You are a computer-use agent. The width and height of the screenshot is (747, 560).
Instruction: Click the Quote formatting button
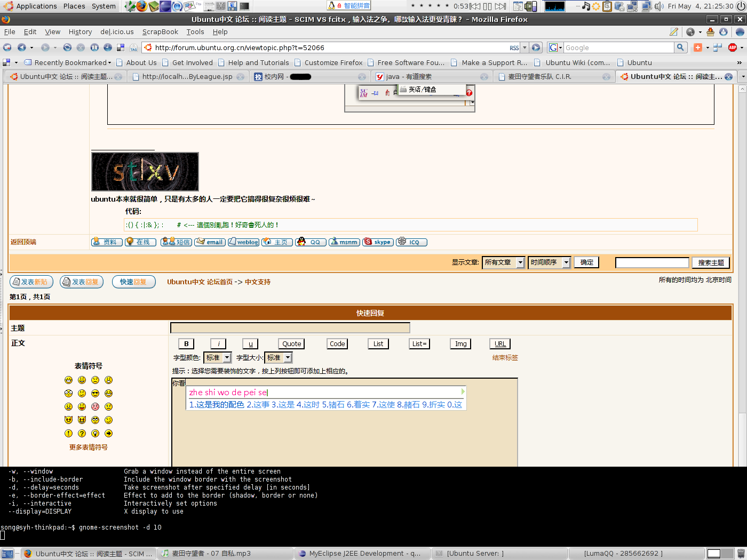292,344
